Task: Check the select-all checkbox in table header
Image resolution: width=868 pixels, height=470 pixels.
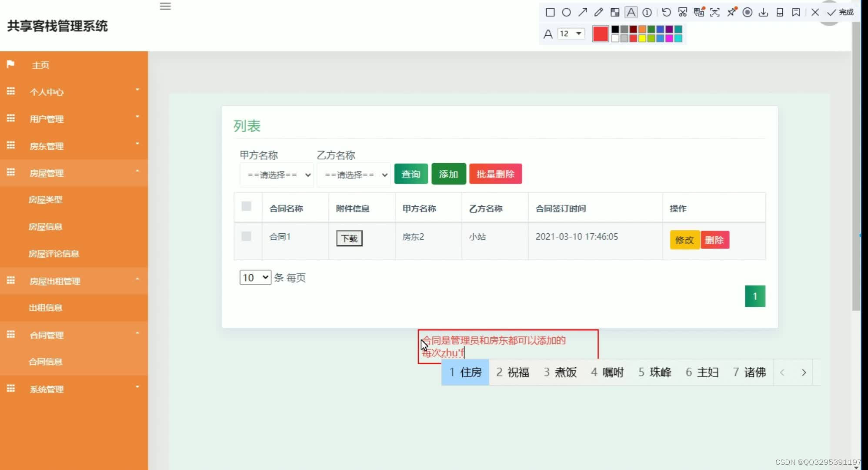Action: coord(246,206)
